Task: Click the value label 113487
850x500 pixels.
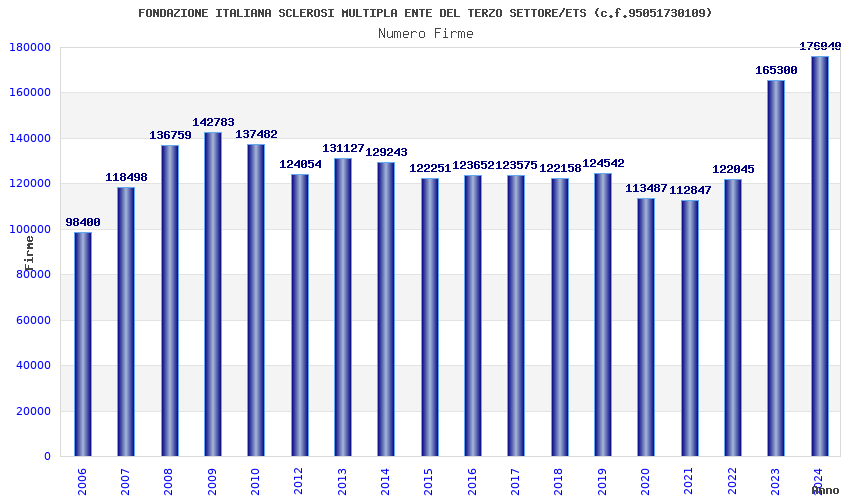Action: 646,189
